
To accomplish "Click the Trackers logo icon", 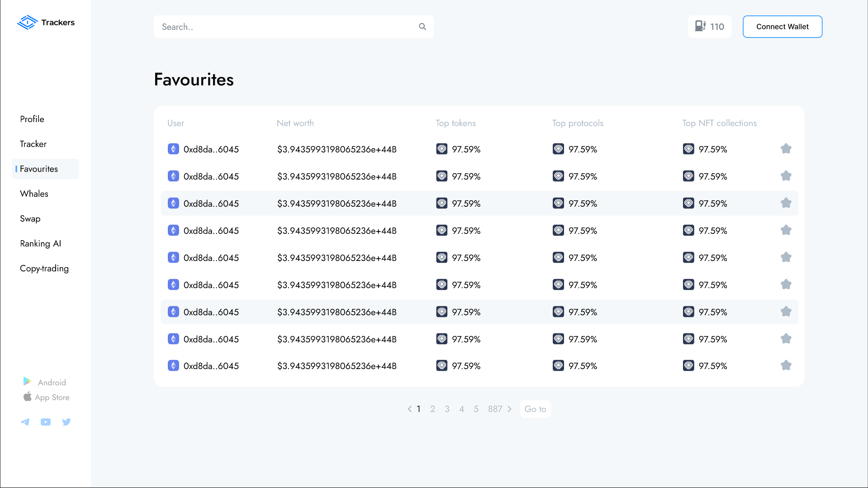I will coord(27,22).
